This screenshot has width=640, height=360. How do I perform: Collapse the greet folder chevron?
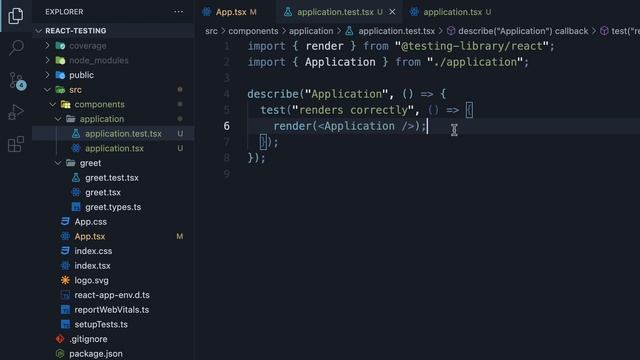pyautogui.click(x=58, y=163)
